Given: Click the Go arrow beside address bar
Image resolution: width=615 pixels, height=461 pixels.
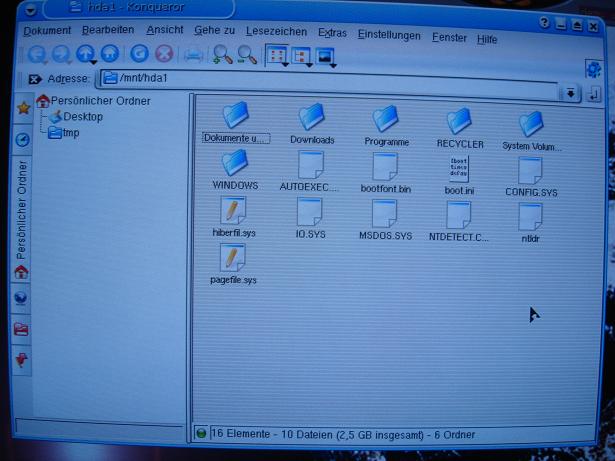Looking at the screenshot, I should pyautogui.click(x=593, y=95).
